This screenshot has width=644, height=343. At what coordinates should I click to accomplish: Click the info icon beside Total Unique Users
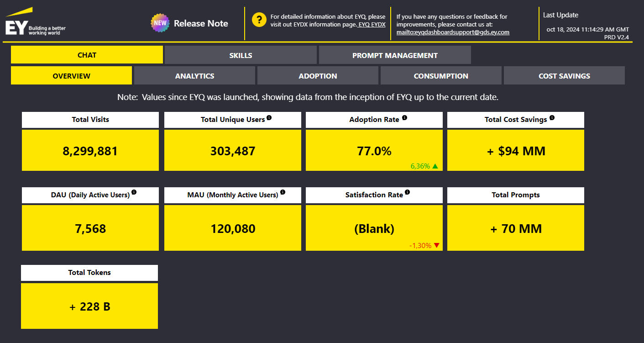269,118
